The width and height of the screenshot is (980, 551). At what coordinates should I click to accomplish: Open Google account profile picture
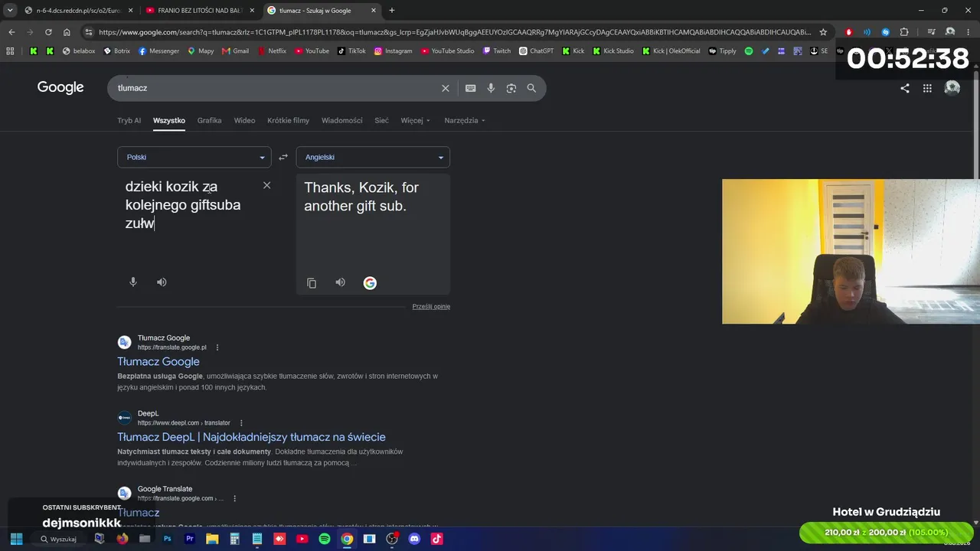[x=952, y=88]
